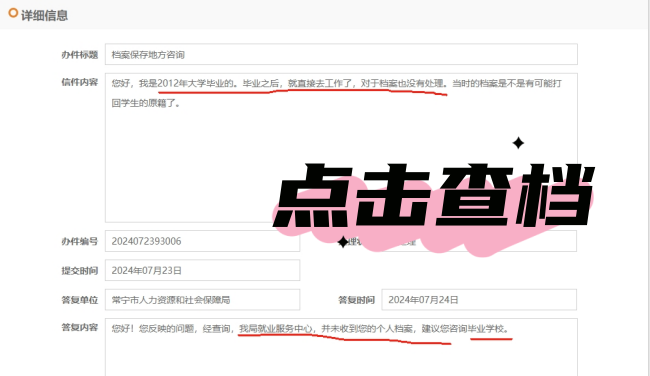Click the 办件标题 field with 档案保存地方咨询
Screen dimensions: 650x376
(341, 54)
